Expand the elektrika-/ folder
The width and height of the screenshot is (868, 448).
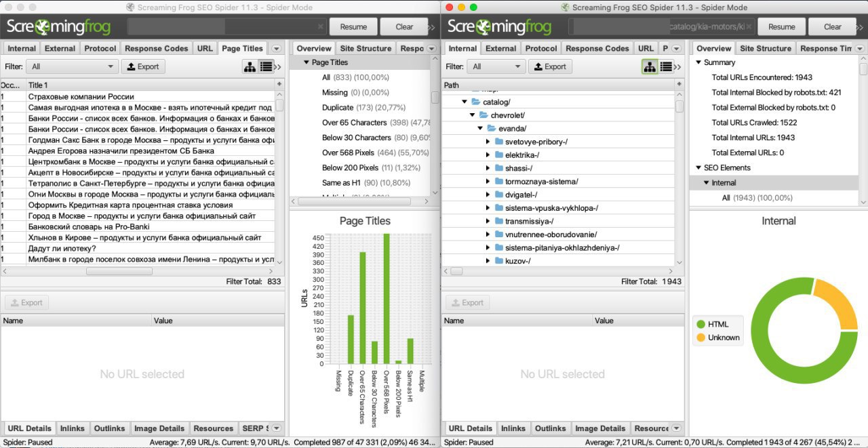(488, 155)
